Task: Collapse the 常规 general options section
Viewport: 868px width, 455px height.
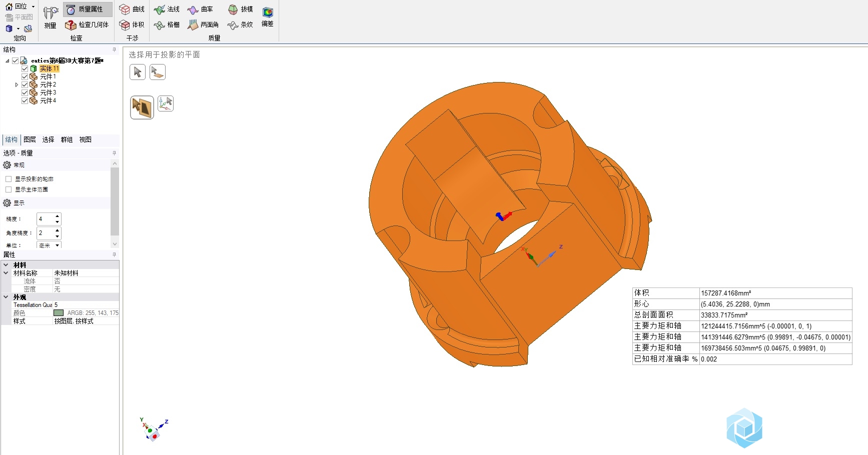Action: point(7,165)
